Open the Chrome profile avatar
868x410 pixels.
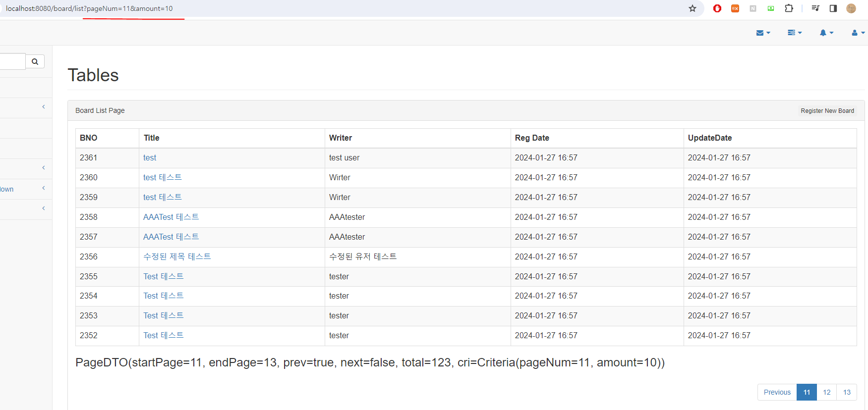pyautogui.click(x=851, y=8)
